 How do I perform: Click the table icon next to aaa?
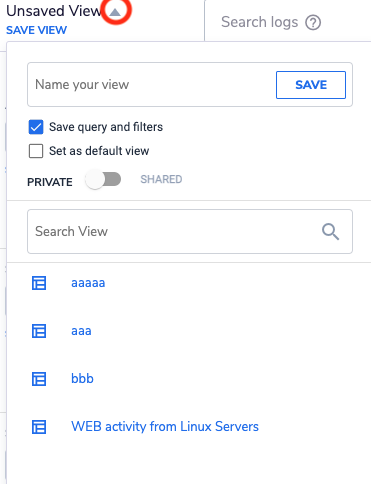(x=39, y=331)
